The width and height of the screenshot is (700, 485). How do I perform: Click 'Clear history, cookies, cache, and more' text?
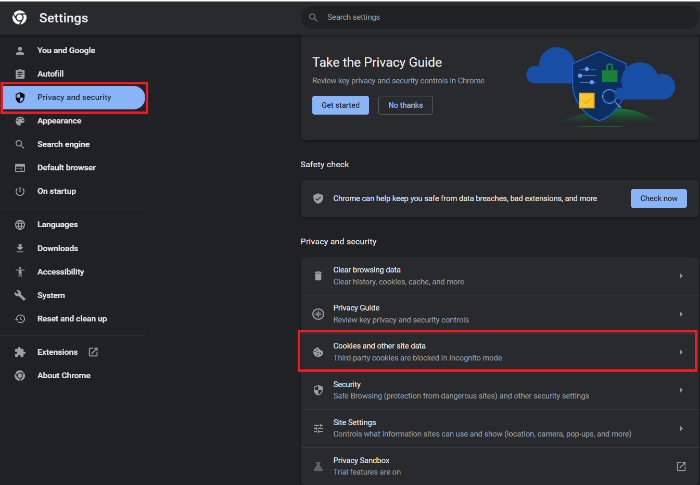coord(399,282)
